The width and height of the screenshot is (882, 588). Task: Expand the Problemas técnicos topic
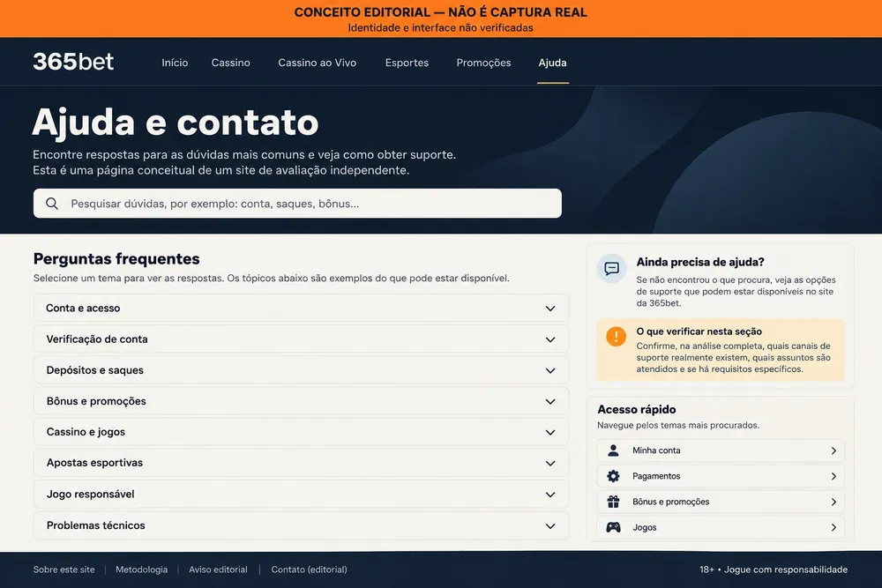pyautogui.click(x=301, y=525)
